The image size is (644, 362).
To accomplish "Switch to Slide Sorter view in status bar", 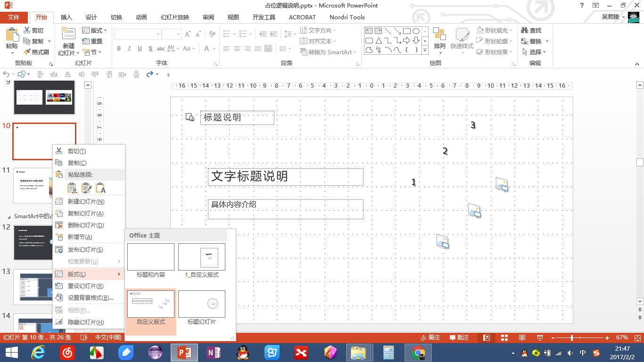I will click(504, 337).
